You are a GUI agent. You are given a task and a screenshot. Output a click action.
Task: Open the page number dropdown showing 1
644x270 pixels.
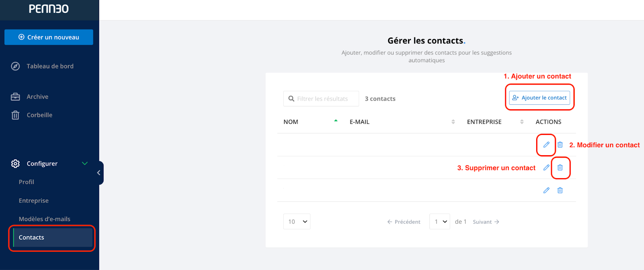pos(440,222)
